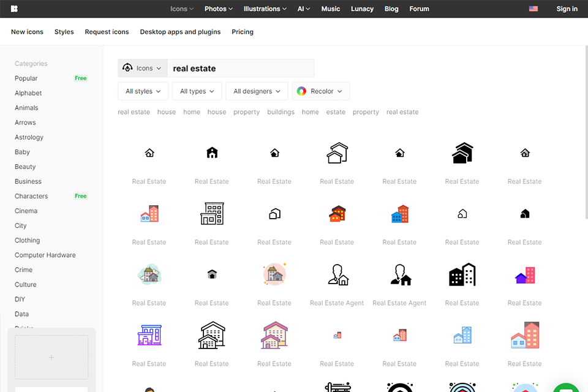Select the large solid black double-house Real Estate icon
Viewport: 588px width, 392px height.
[x=462, y=153]
